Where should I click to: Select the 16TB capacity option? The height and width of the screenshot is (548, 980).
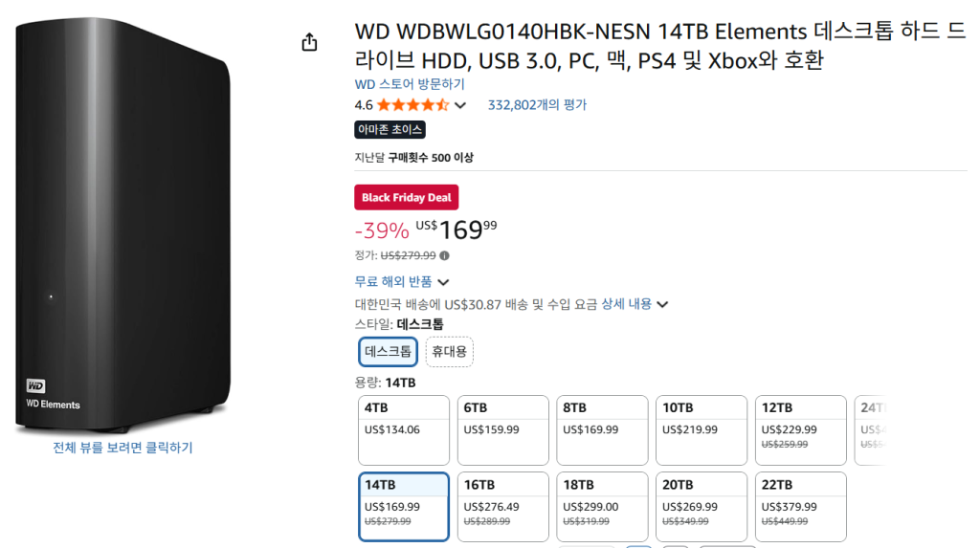click(501, 506)
